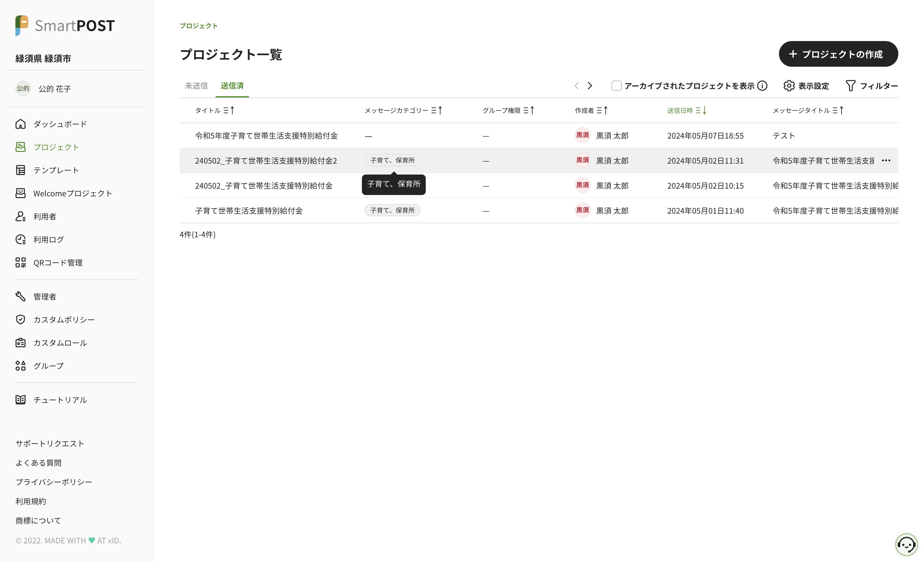Image resolution: width=924 pixels, height=562 pixels.
Task: Select the 送信済 tab
Action: [x=232, y=86]
